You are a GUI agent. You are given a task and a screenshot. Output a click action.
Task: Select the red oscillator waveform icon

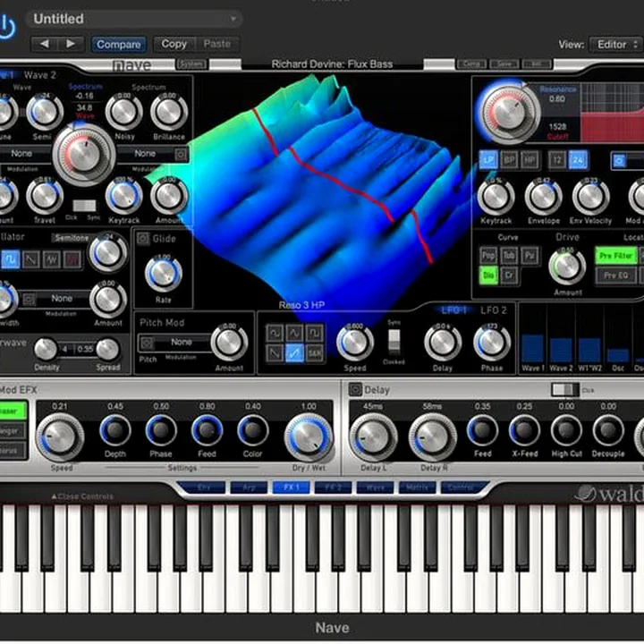pyautogui.click(x=72, y=259)
